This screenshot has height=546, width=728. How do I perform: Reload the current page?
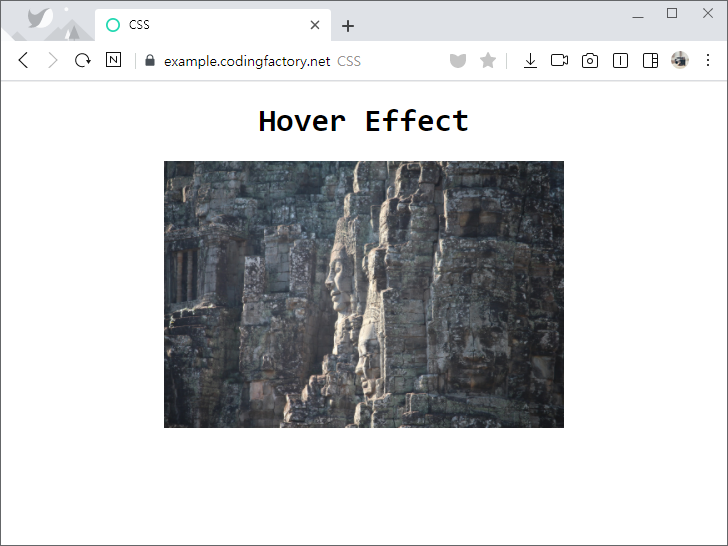coord(83,60)
